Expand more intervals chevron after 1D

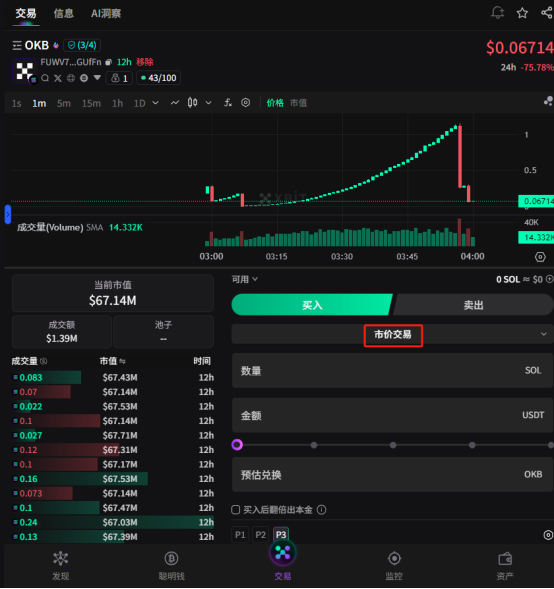pos(155,103)
